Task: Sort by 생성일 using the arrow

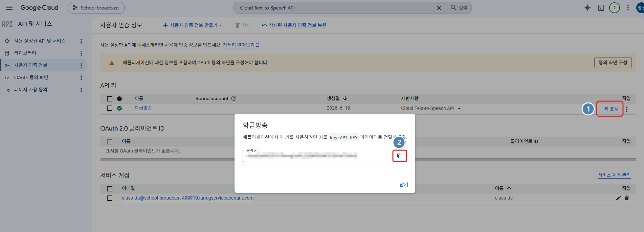Action: point(345,98)
